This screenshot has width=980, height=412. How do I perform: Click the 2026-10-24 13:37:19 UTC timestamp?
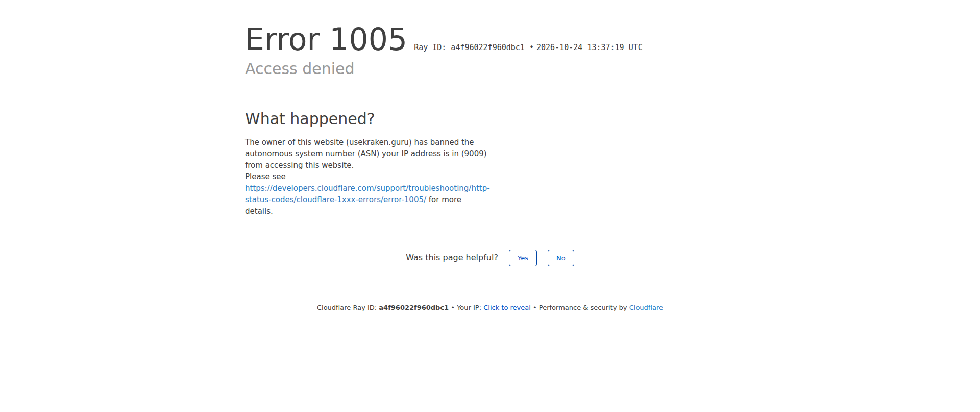(589, 47)
